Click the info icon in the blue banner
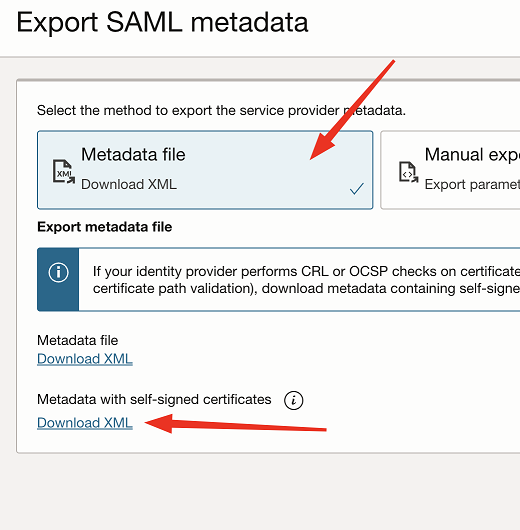Viewport: 520px width, 530px height. [58, 272]
